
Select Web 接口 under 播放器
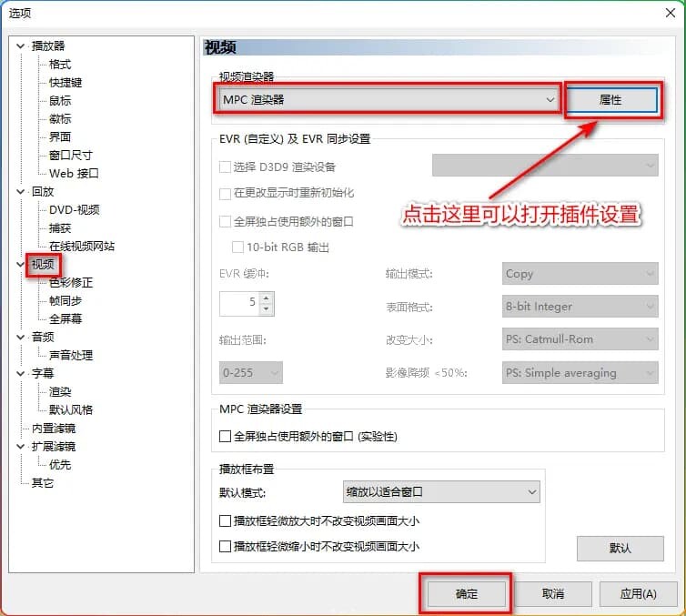tap(74, 174)
